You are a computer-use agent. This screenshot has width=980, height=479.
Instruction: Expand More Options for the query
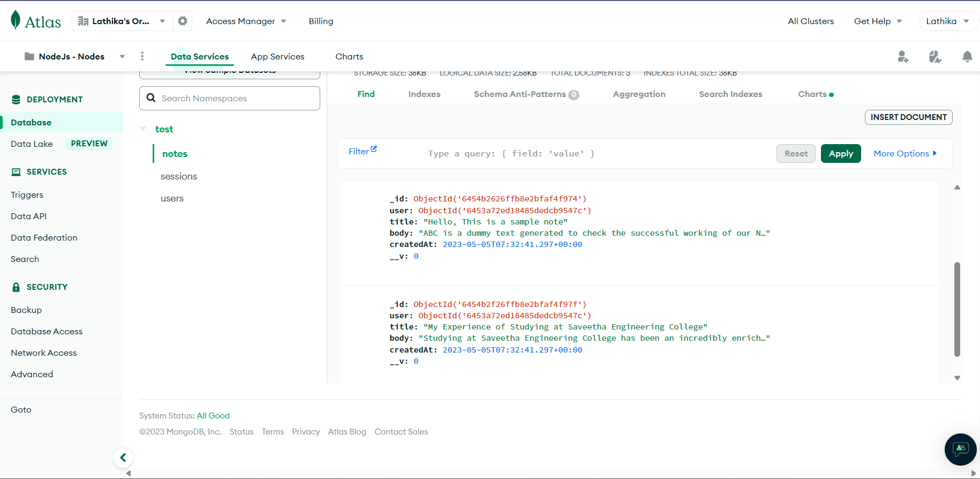click(905, 153)
